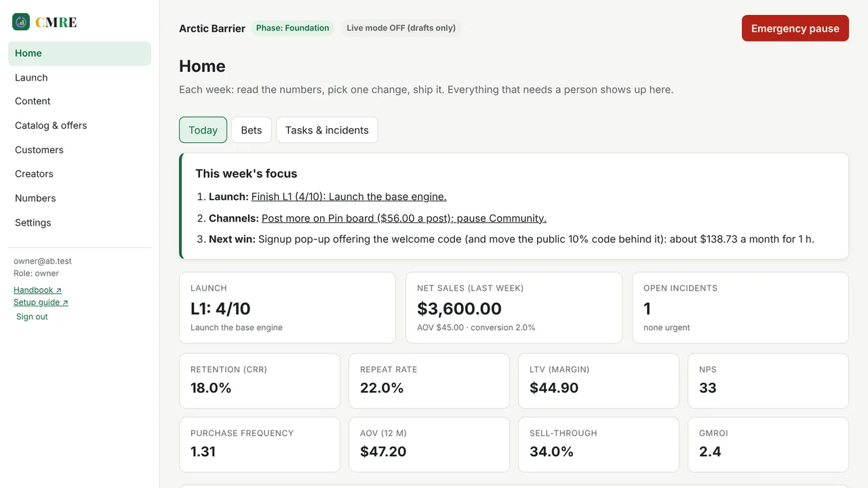Go to Launch section

coord(79,77)
